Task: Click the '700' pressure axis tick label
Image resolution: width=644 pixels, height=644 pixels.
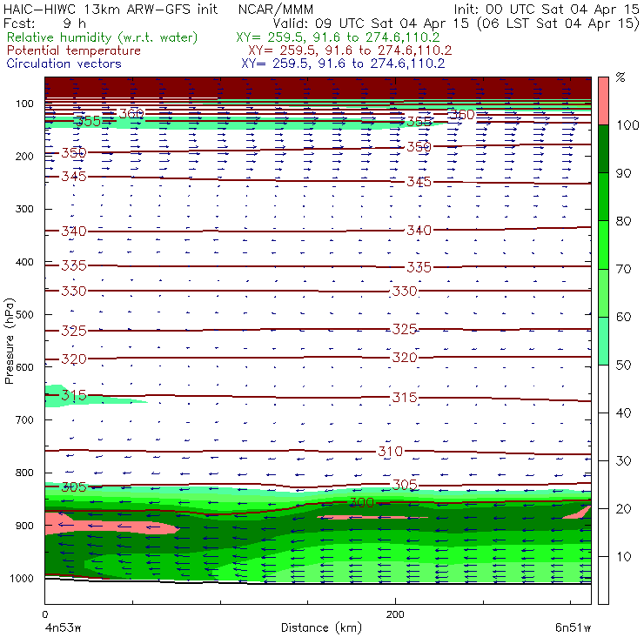Action: (x=24, y=419)
